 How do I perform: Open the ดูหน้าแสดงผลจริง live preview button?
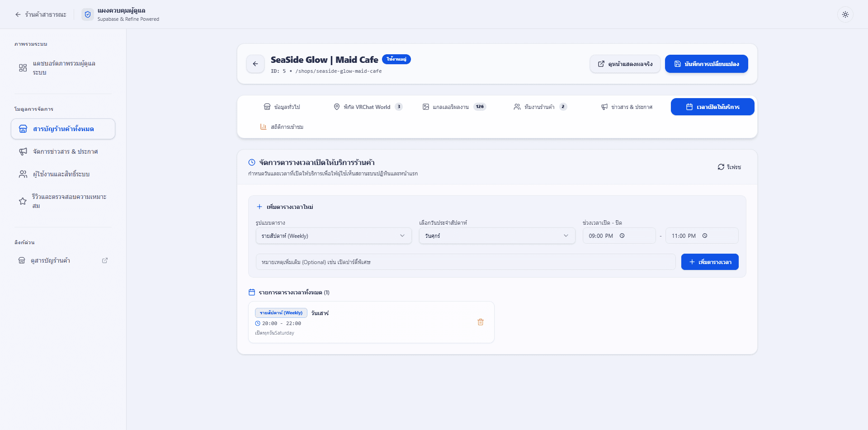pos(625,64)
